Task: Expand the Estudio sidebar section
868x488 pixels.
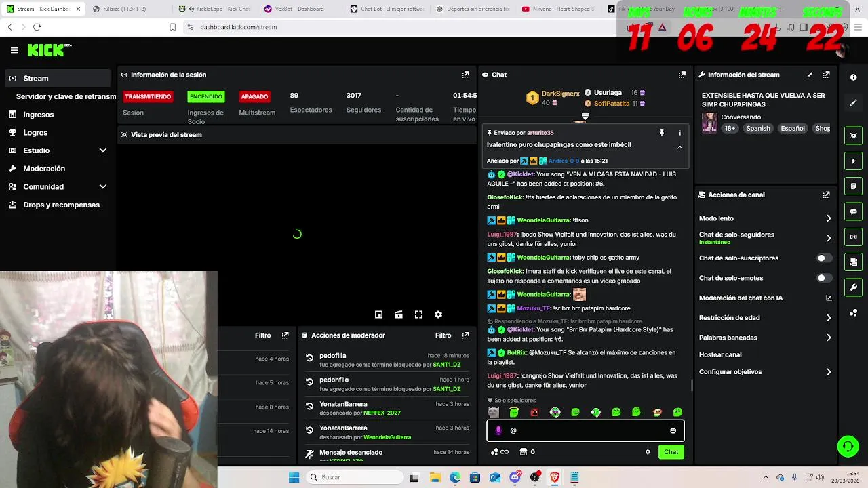Action: [103, 150]
